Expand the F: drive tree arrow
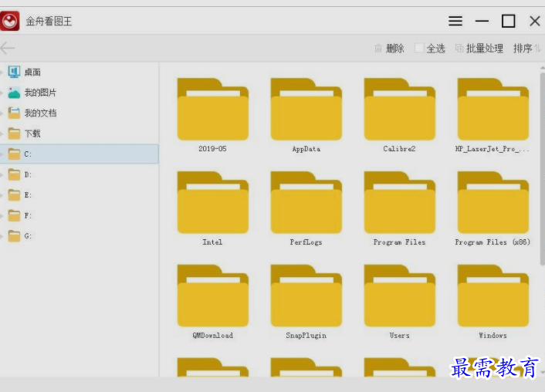Viewport: 545px width, 392px height. (x=2, y=215)
